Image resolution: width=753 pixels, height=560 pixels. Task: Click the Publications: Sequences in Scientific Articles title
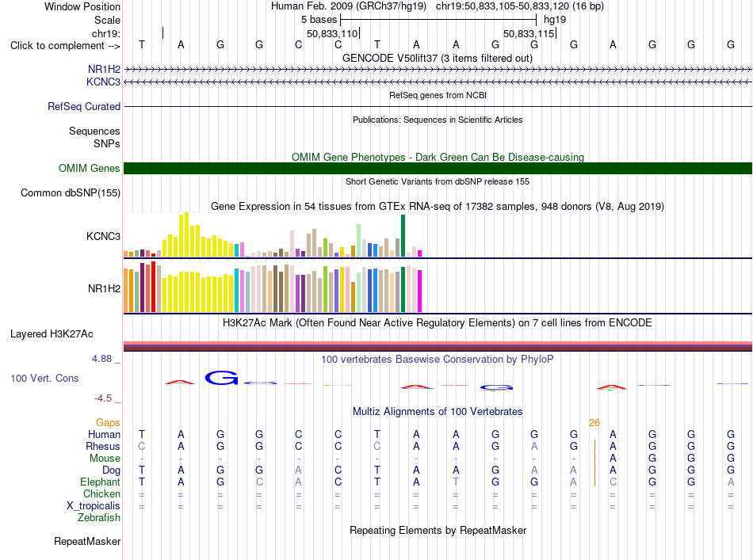tap(438, 120)
